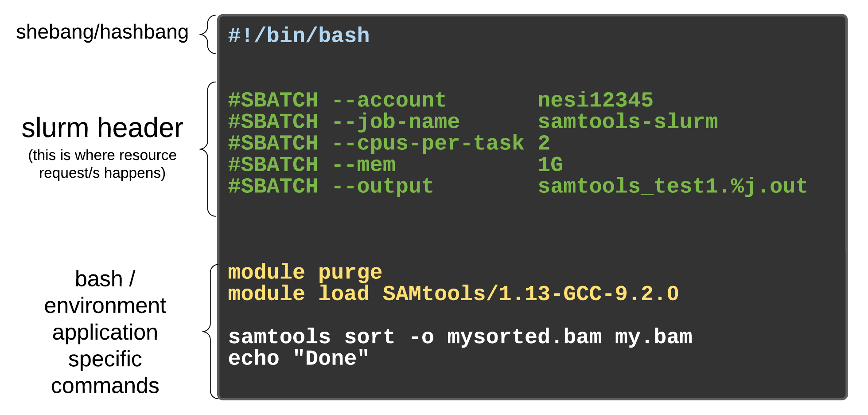
Task: Select the slurm header title text
Action: (102, 128)
